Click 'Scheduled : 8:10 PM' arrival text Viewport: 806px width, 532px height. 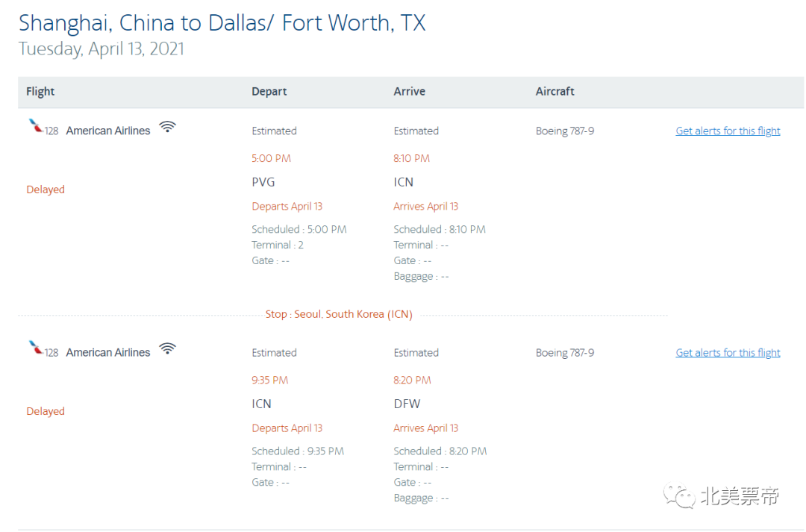(440, 229)
